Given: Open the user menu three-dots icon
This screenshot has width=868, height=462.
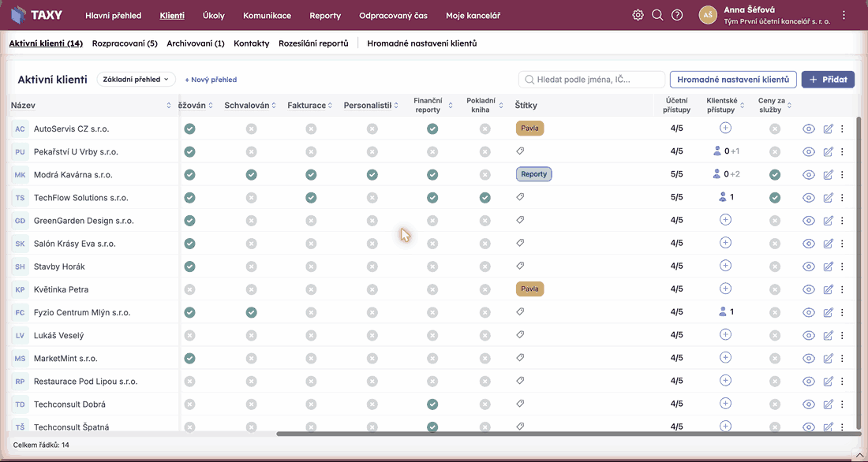Looking at the screenshot, I should coord(844,16).
